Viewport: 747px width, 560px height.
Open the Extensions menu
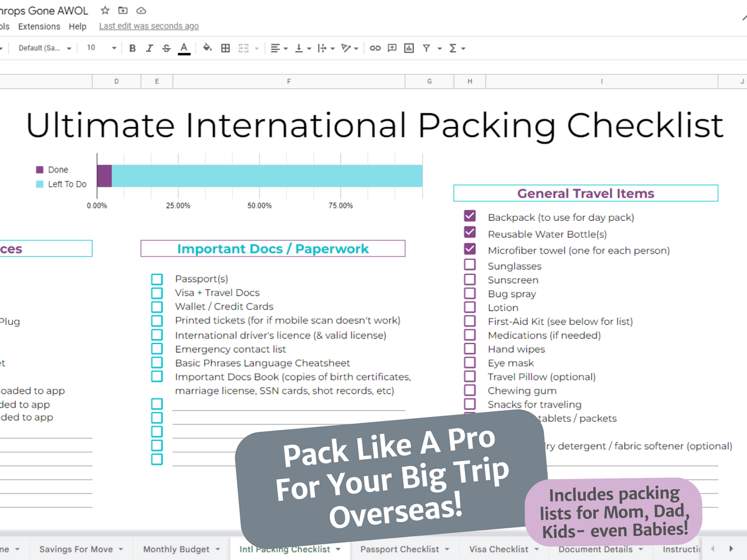click(x=39, y=27)
